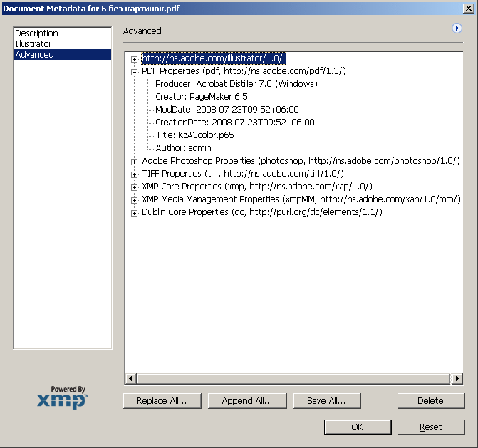Expand Adobe Photoshop Properties node

(x=134, y=162)
